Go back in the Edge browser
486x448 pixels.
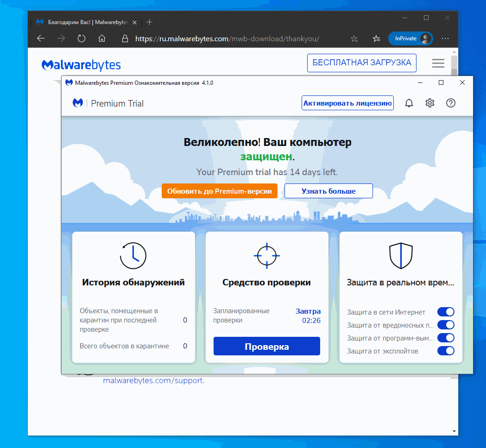41,38
